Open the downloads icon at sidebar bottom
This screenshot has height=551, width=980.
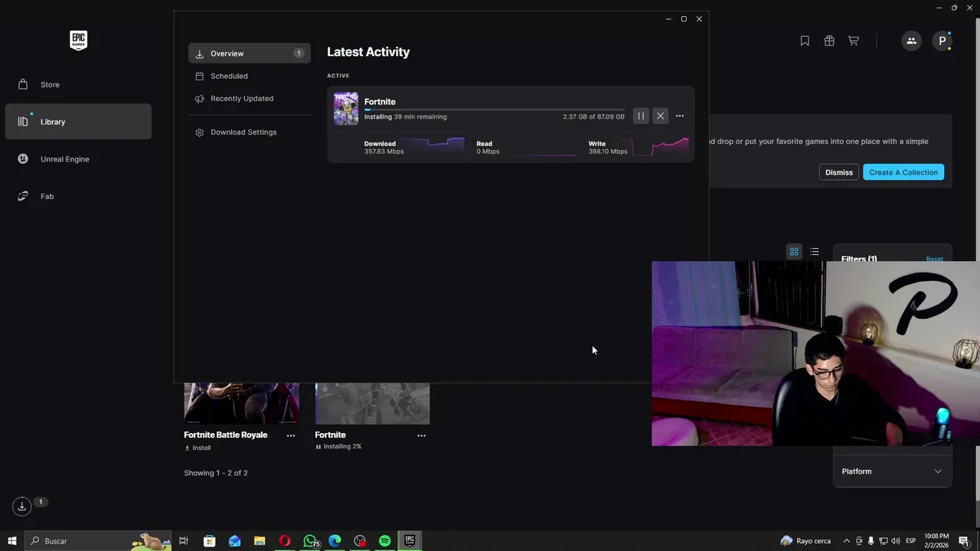coord(21,506)
